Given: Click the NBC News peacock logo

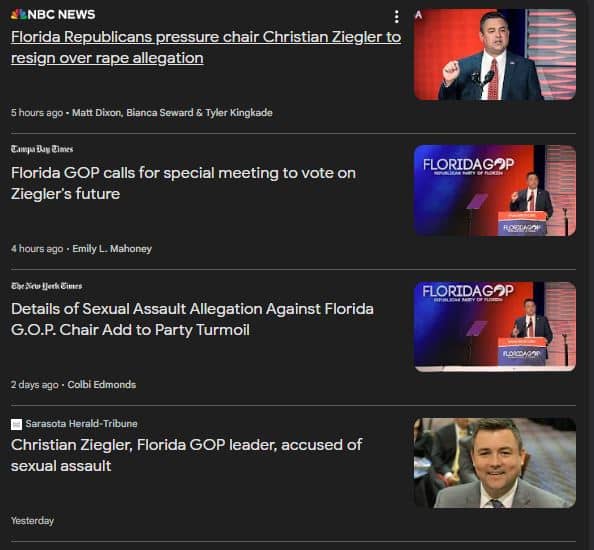Looking at the screenshot, I should click(x=19, y=14).
